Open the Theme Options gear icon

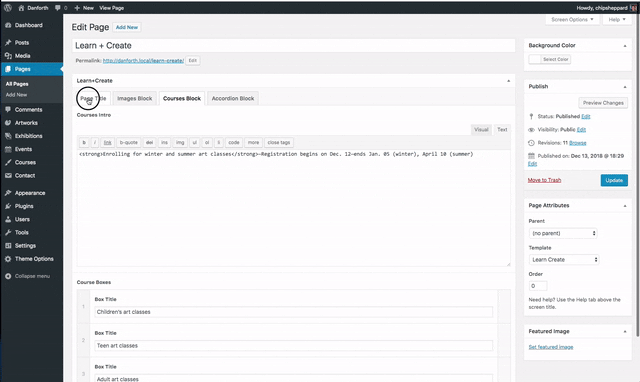click(8, 259)
